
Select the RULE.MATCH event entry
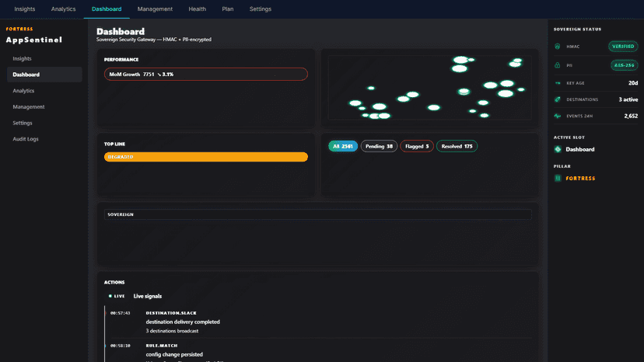318,351
